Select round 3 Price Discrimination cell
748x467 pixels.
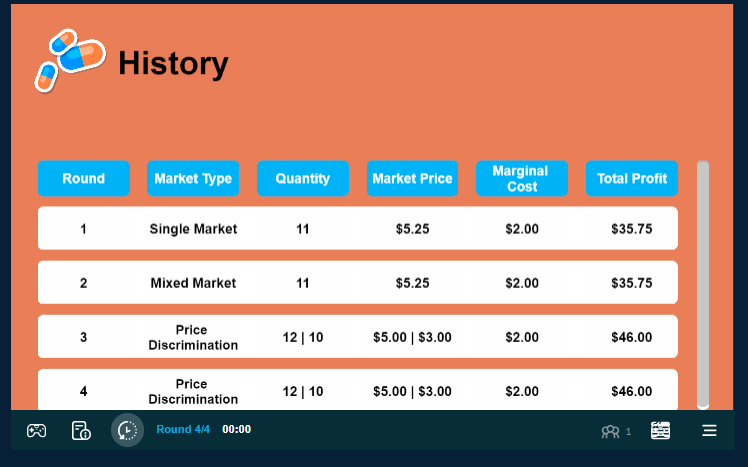[193, 337]
